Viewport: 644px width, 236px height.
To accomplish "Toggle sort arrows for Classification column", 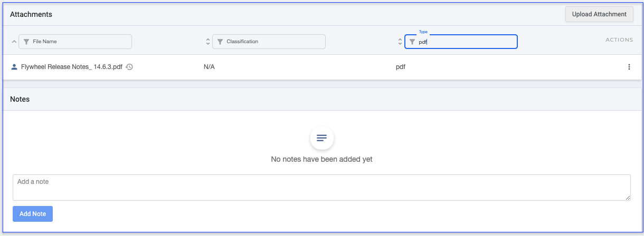I will tap(207, 42).
